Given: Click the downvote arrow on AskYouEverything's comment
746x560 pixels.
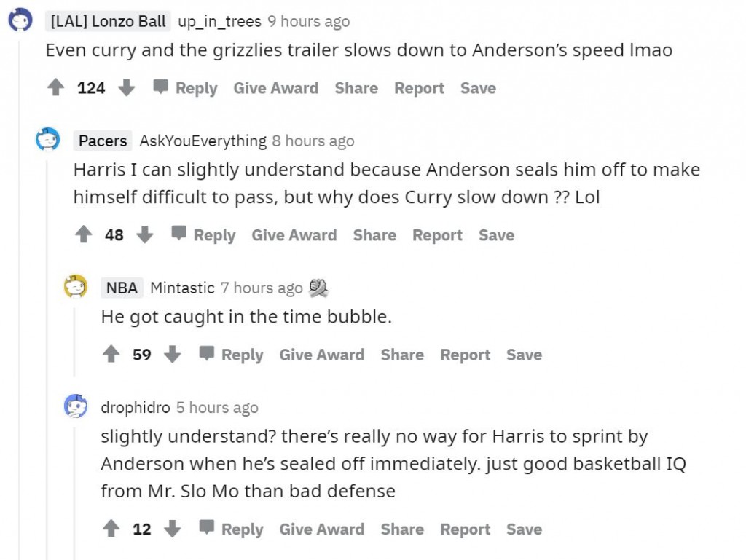Looking at the screenshot, I should coord(145,234).
